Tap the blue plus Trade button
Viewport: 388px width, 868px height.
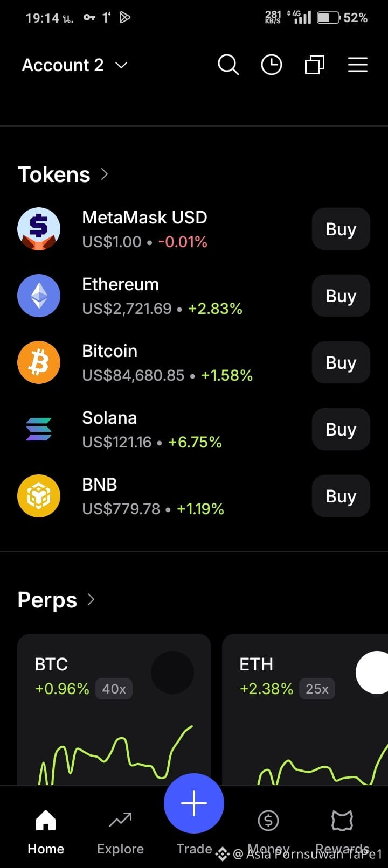coord(194,803)
